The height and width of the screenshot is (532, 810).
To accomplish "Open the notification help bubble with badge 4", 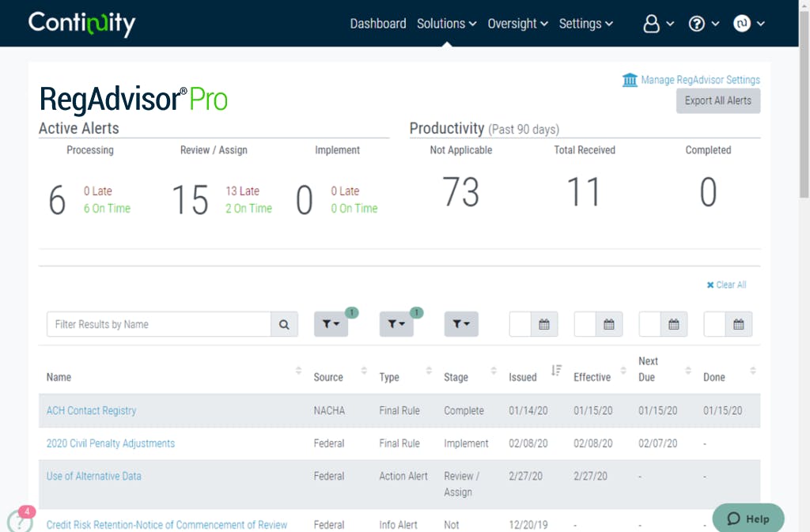I will tap(20, 520).
